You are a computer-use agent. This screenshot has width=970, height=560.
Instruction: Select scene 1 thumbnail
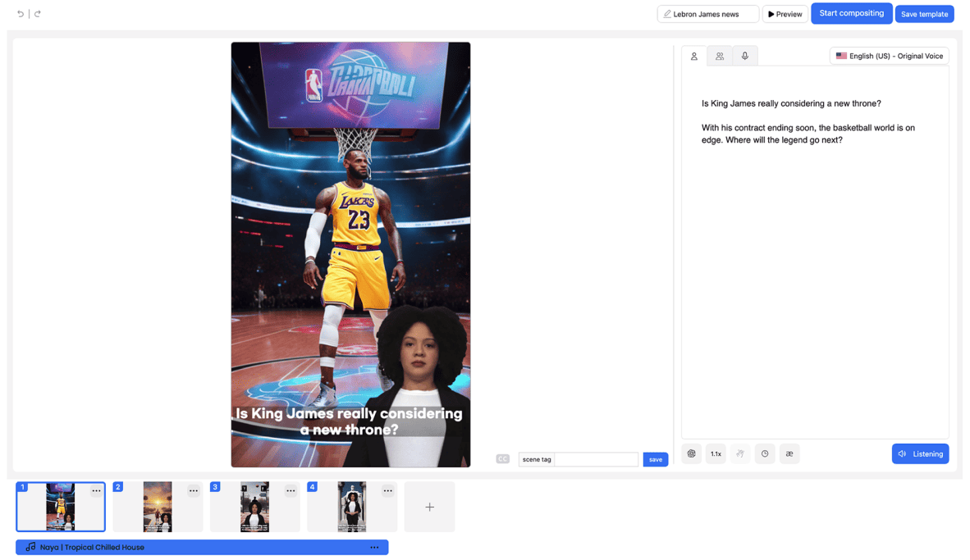coord(61,507)
